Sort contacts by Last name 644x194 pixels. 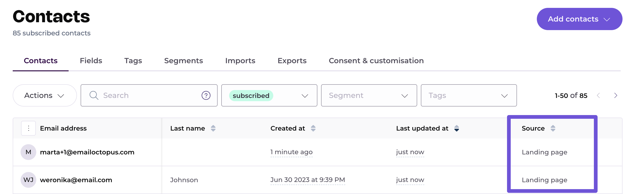click(213, 128)
